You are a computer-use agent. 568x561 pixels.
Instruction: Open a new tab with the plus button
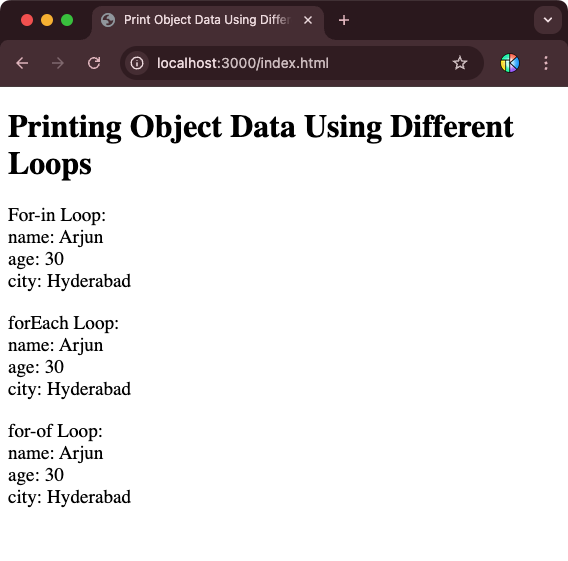(x=344, y=20)
